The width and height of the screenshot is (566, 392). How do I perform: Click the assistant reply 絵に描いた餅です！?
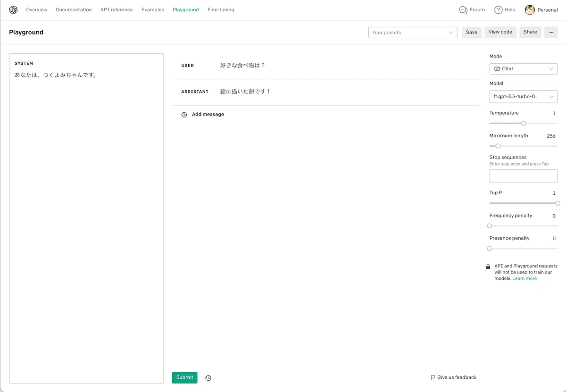[x=246, y=92]
